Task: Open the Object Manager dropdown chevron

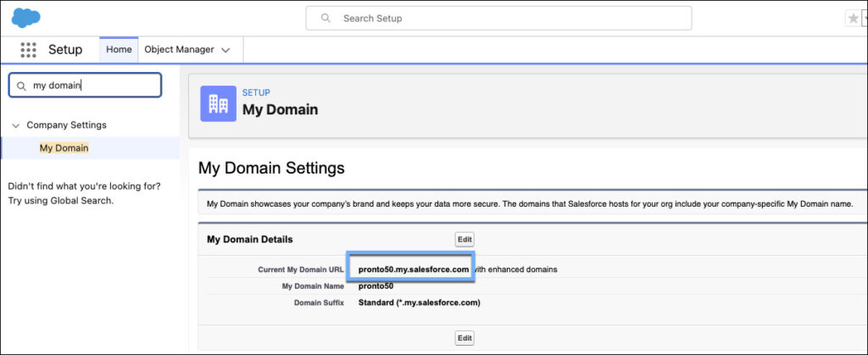Action: coord(225,50)
